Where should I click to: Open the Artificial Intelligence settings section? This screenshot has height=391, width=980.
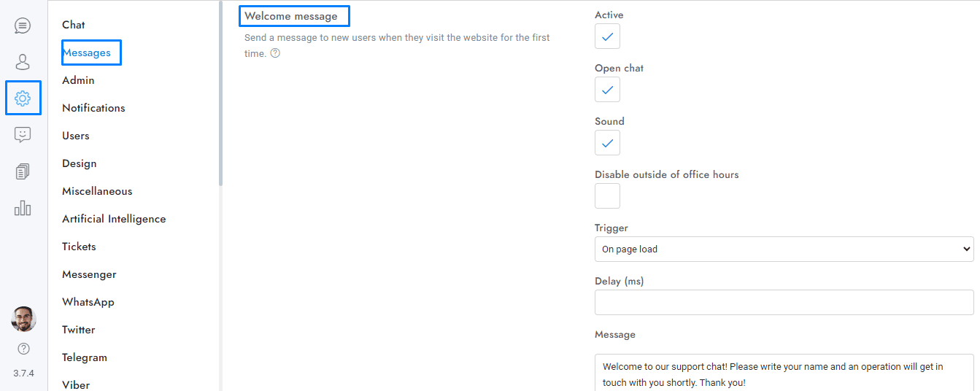pyautogui.click(x=114, y=219)
